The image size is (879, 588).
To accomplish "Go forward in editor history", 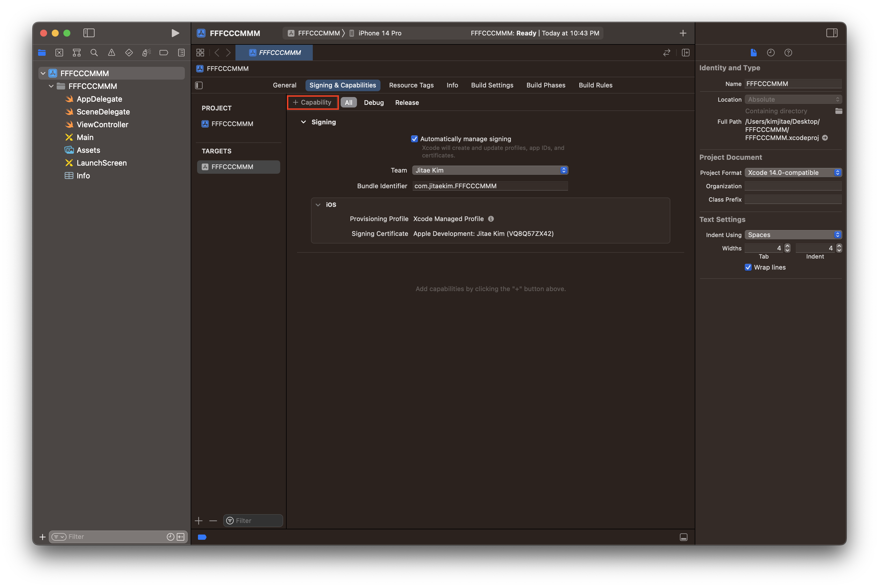I will point(228,53).
